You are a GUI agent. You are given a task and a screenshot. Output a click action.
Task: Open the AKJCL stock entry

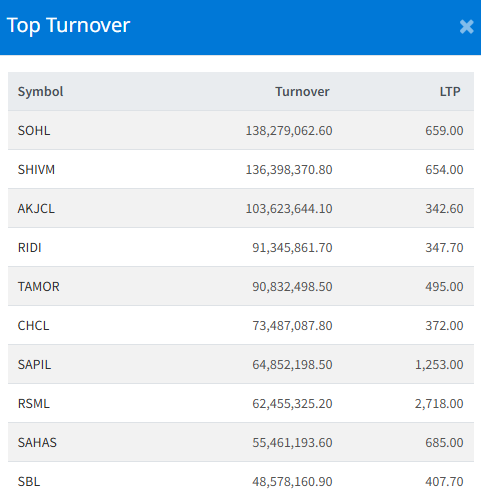(36, 209)
